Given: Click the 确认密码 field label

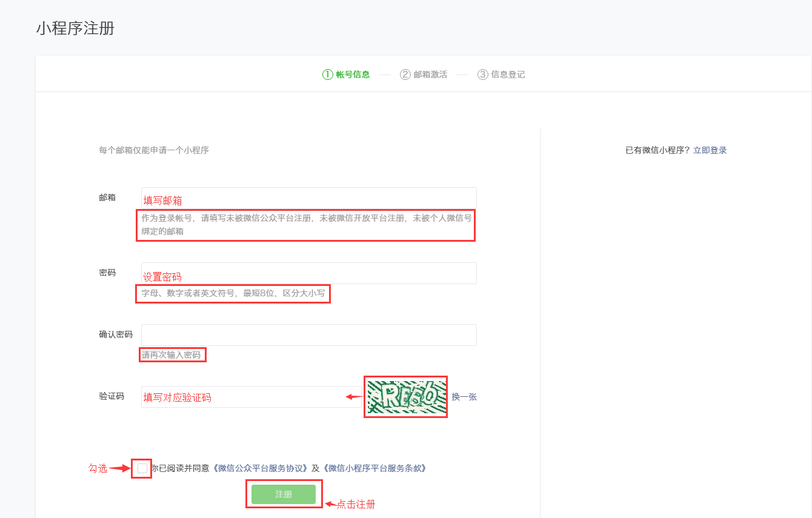Looking at the screenshot, I should point(116,334).
